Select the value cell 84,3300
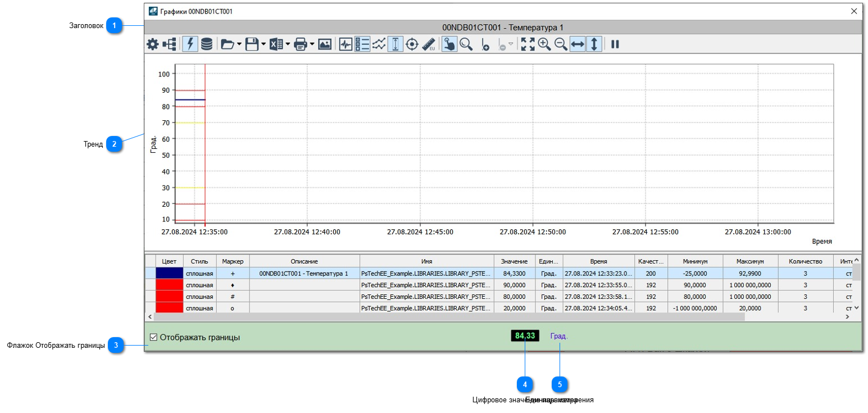Screen dimensions: 868x413 coord(515,274)
